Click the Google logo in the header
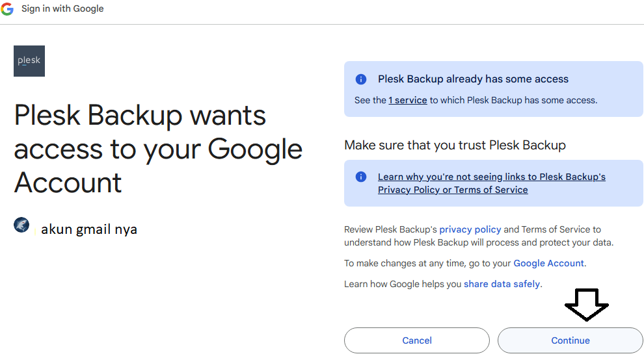Screen dimensions: 644x356 [x=7, y=9]
